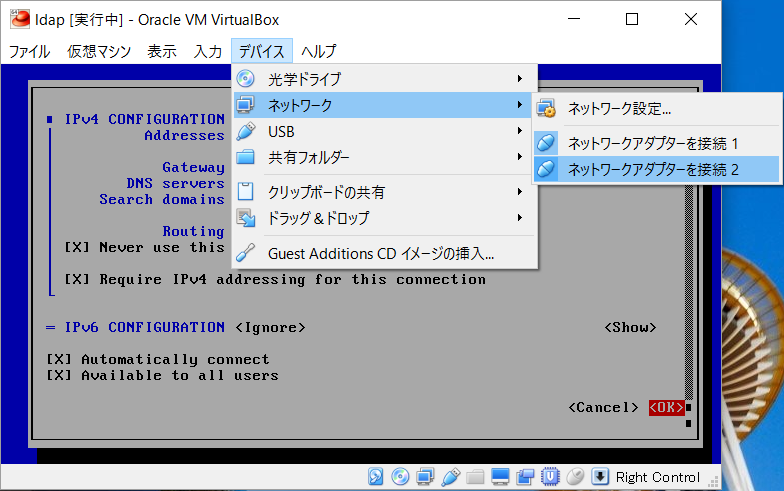The width and height of the screenshot is (784, 491).
Task: Expand クリップボードの共有 submenu arrow
Action: [520, 192]
